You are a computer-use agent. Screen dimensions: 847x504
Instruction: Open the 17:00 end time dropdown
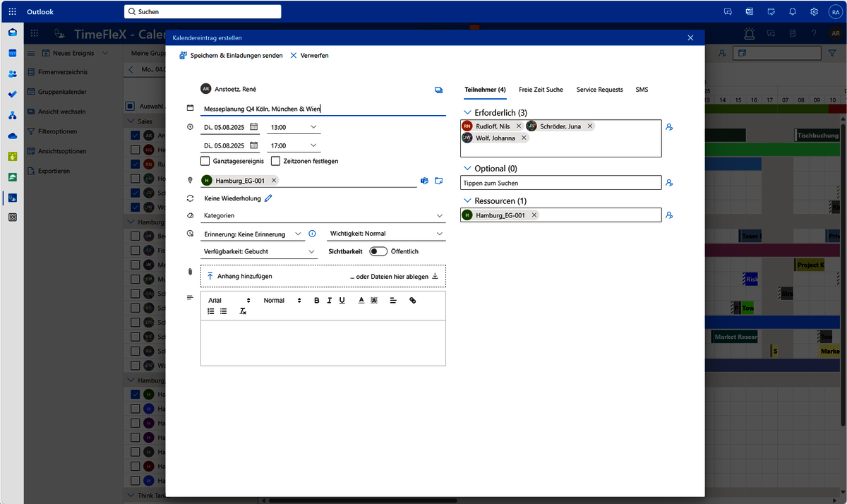[294, 145]
